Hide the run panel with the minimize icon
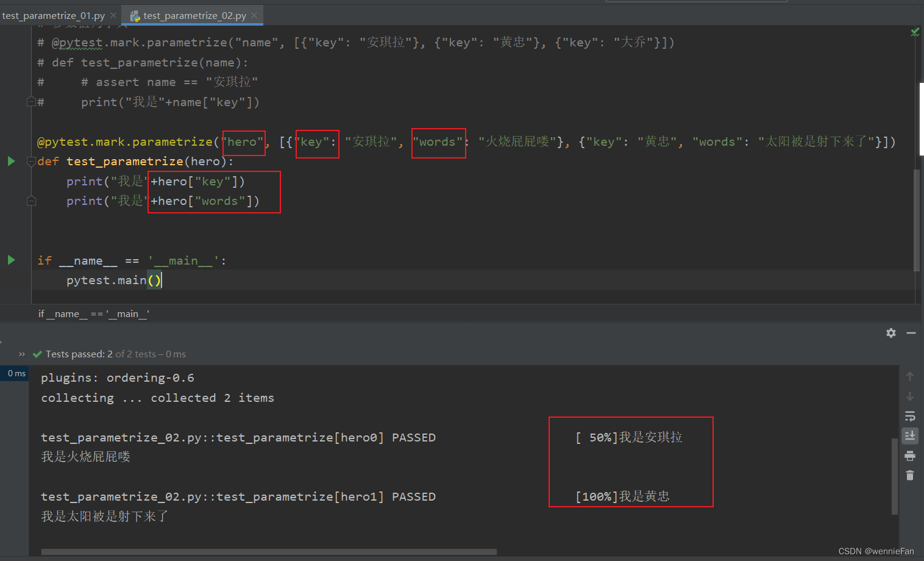The height and width of the screenshot is (561, 924). pyautogui.click(x=911, y=333)
